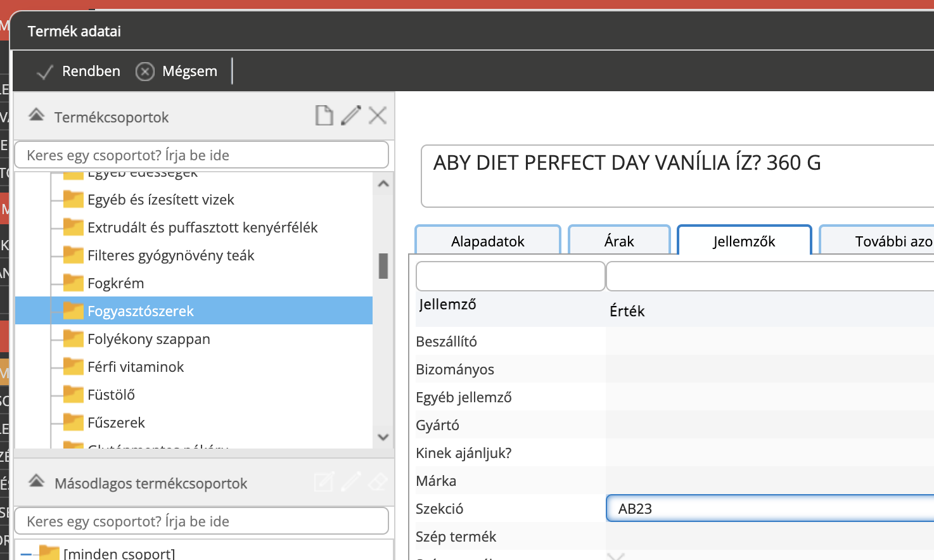
Task: Click the new product group document icon
Action: point(324,115)
